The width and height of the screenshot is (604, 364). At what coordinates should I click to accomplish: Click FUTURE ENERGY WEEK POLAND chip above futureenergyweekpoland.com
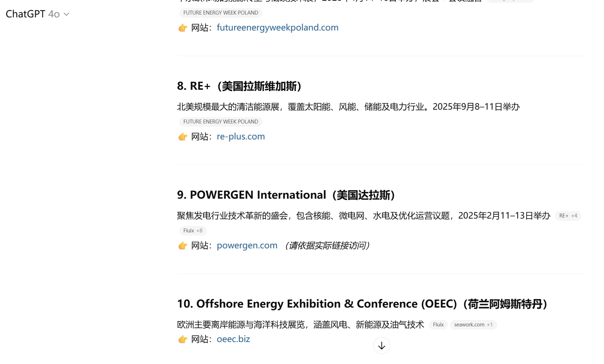221,13
